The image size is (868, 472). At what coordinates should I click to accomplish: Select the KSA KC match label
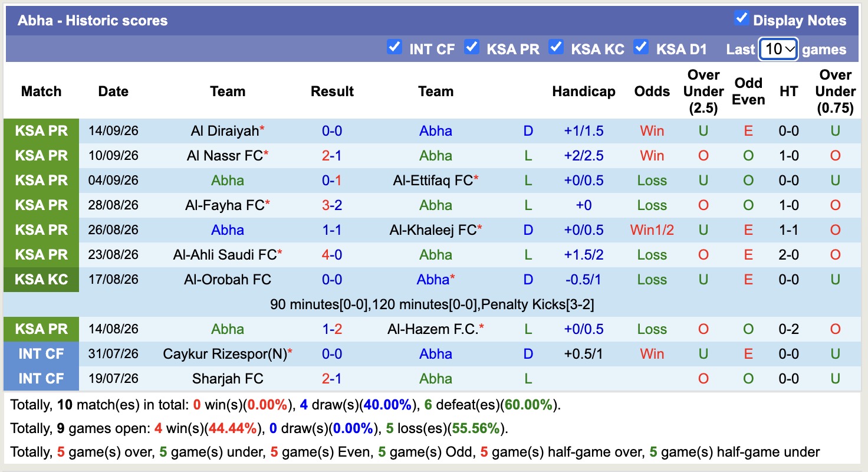(x=41, y=280)
